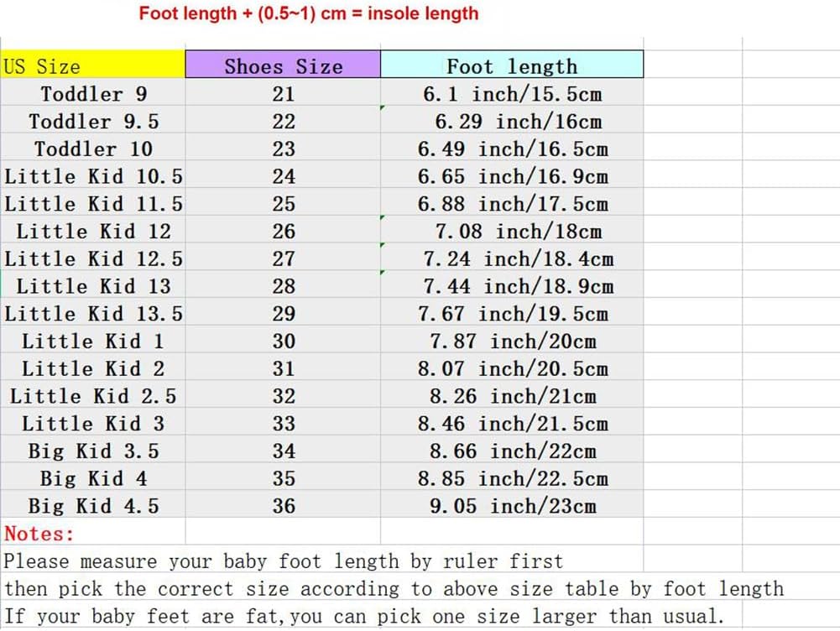Viewport: 840px width, 631px height.
Task: Select the 8.07 inch/20.5cm cell
Action: pyautogui.click(x=512, y=368)
